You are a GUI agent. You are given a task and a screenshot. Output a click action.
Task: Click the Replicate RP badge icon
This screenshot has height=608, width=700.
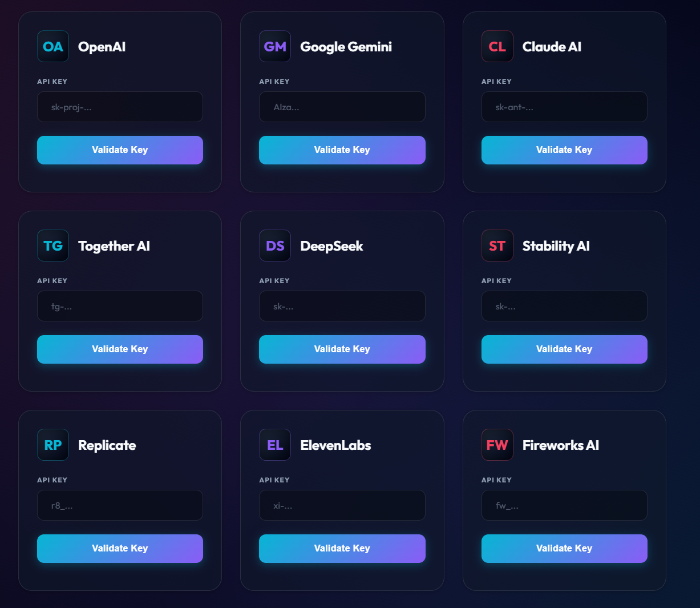click(53, 445)
